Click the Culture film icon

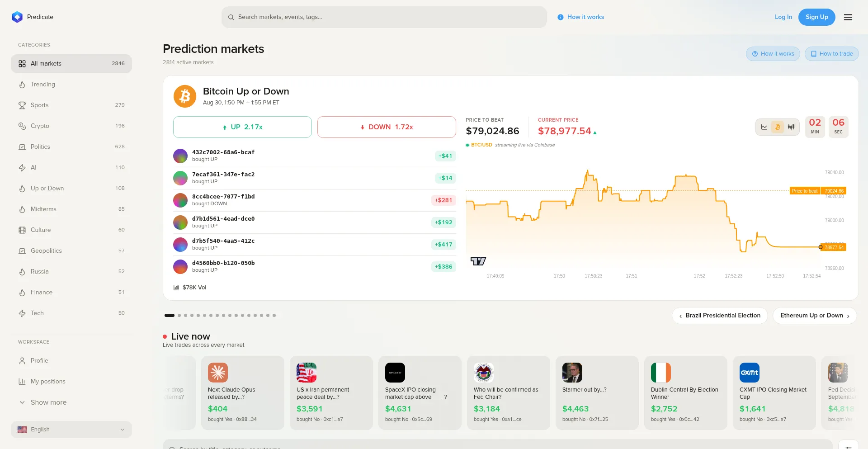[x=22, y=230]
